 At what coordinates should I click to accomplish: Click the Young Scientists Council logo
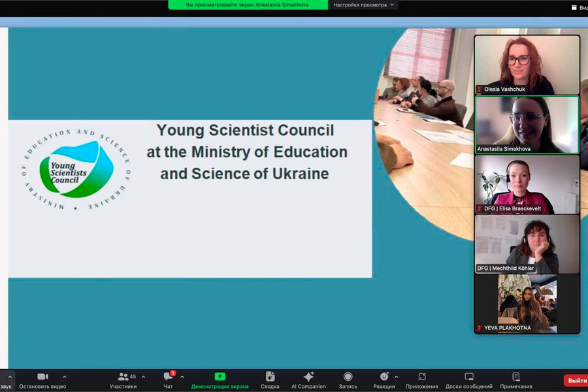tap(76, 170)
